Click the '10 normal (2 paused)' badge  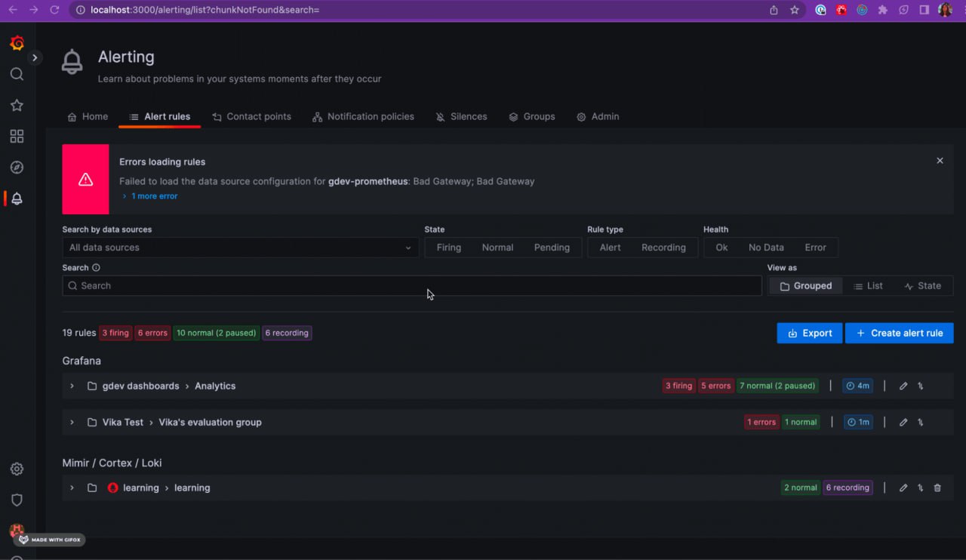(217, 333)
